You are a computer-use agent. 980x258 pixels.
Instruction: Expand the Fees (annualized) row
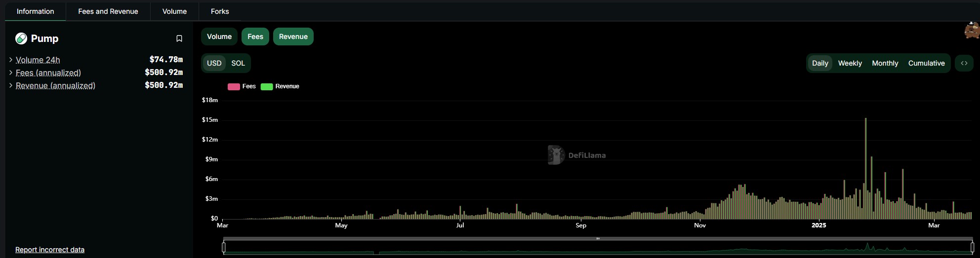(x=11, y=73)
